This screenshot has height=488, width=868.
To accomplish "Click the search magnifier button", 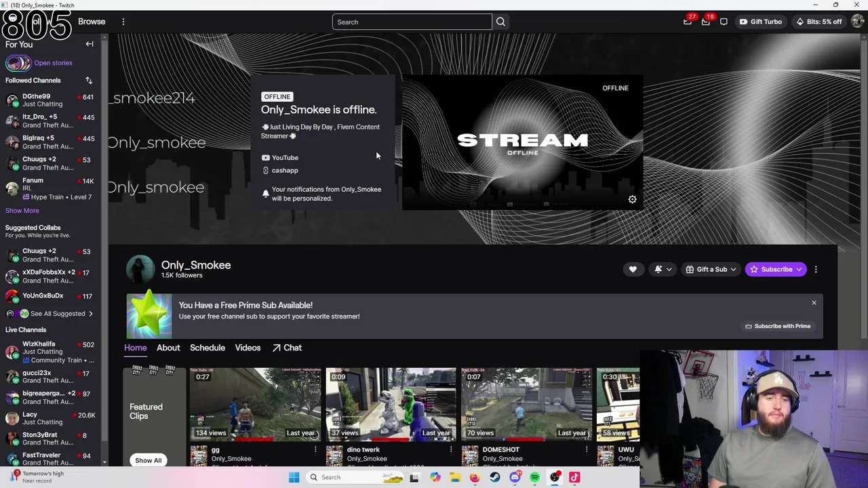I will point(500,22).
